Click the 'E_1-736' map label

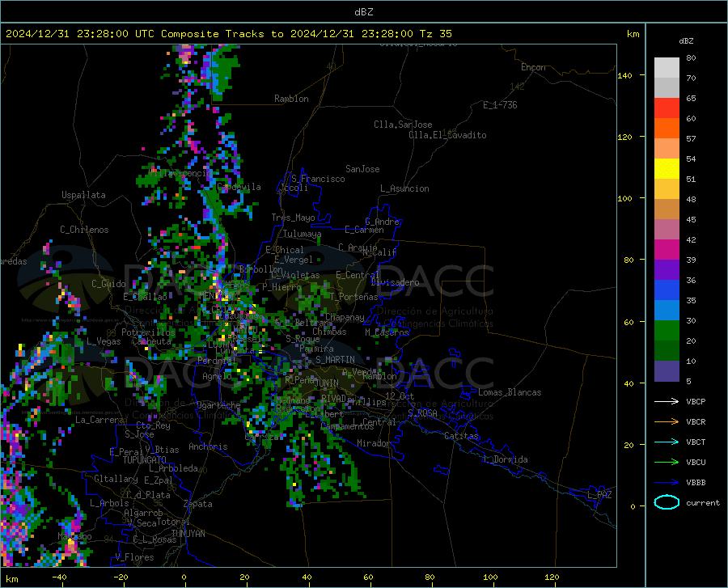click(500, 105)
